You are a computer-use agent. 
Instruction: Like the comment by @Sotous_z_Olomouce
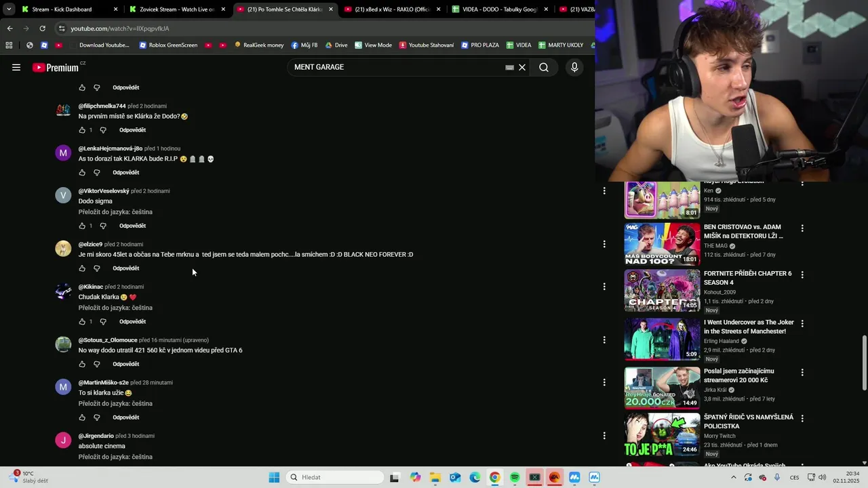pos(82,364)
